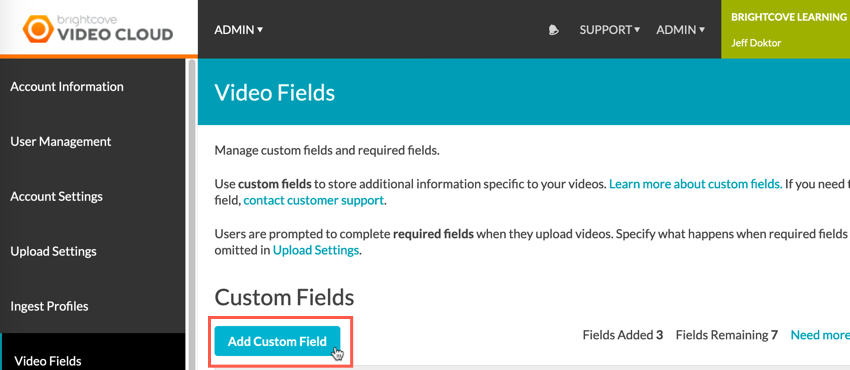
Task: Expand the ADMIN dropdown next to SUPPORT
Action: (681, 30)
